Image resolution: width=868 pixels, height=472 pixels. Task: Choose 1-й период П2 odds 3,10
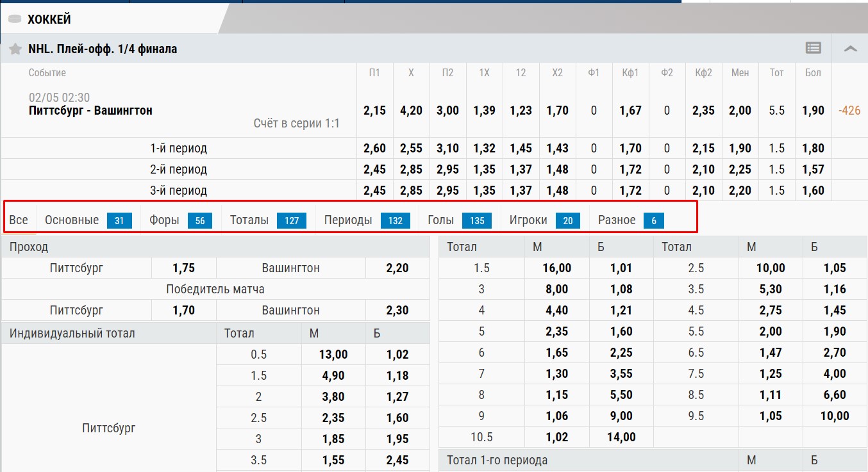[447, 148]
